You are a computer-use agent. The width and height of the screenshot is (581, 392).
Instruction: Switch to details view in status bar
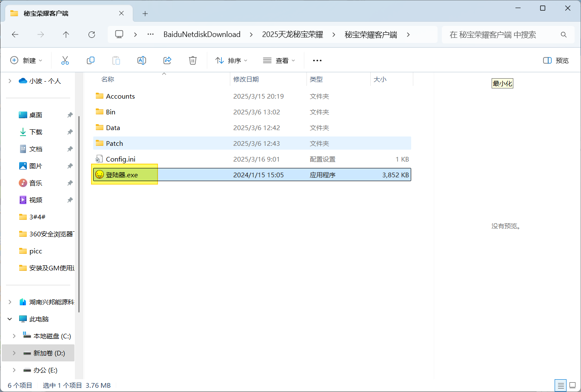(561, 385)
